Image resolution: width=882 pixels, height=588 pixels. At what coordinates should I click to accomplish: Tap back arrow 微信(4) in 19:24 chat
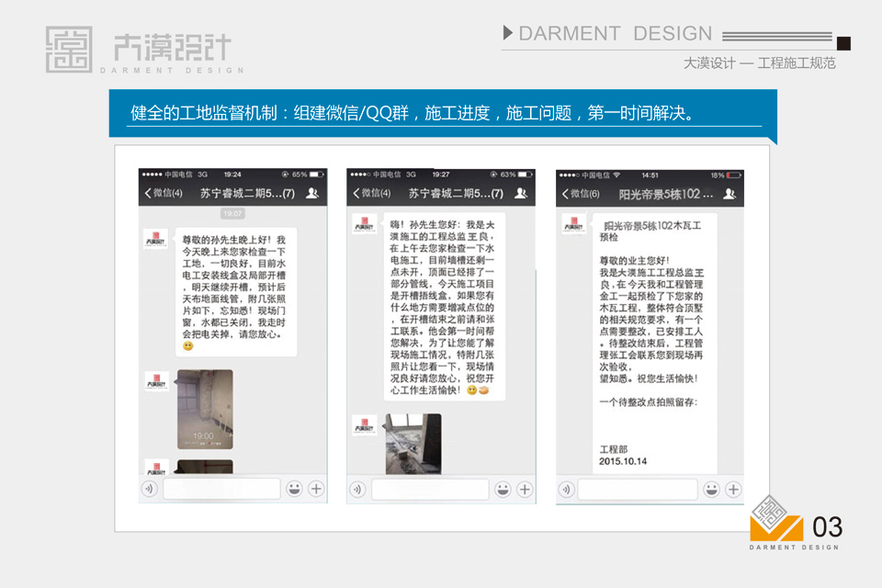164,193
